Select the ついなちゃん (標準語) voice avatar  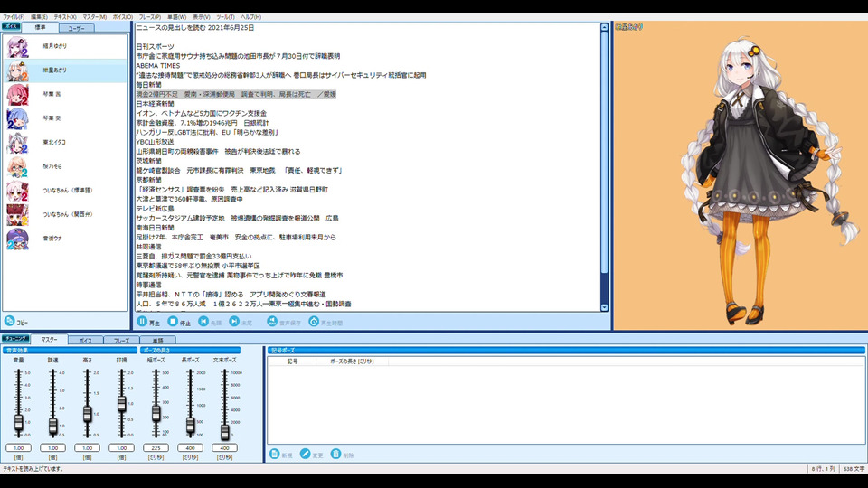[17, 191]
